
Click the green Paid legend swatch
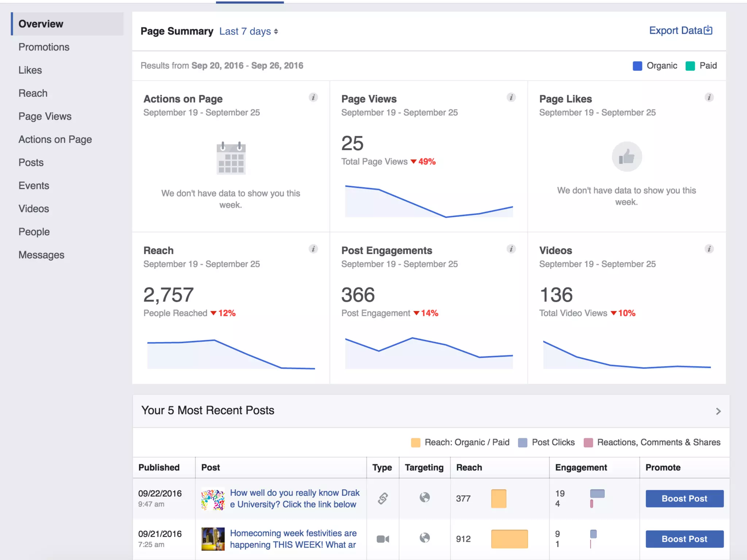(690, 66)
